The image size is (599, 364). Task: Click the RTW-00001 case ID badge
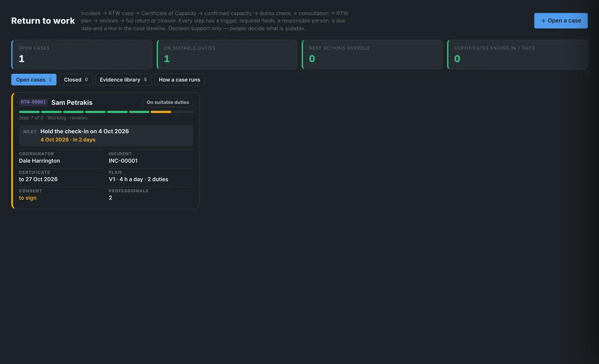pos(33,102)
